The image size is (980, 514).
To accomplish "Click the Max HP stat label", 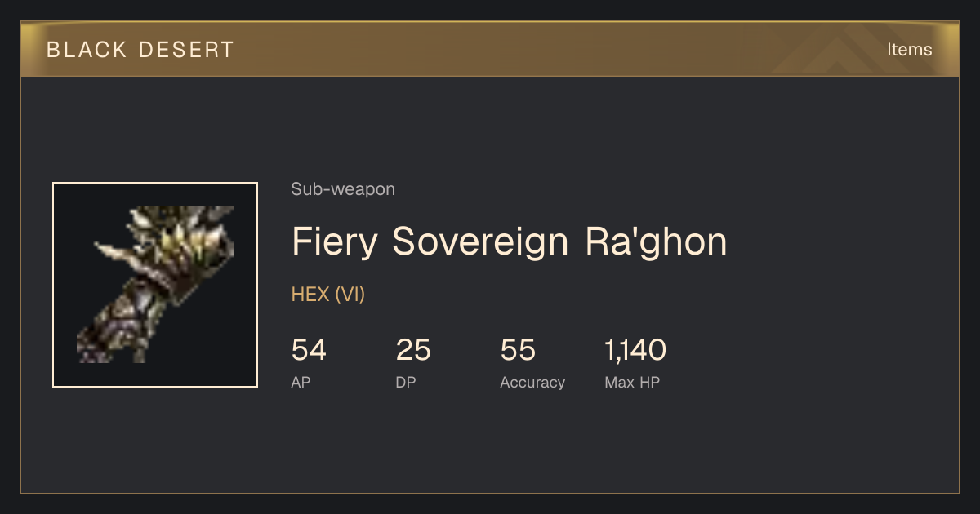I will (x=632, y=383).
